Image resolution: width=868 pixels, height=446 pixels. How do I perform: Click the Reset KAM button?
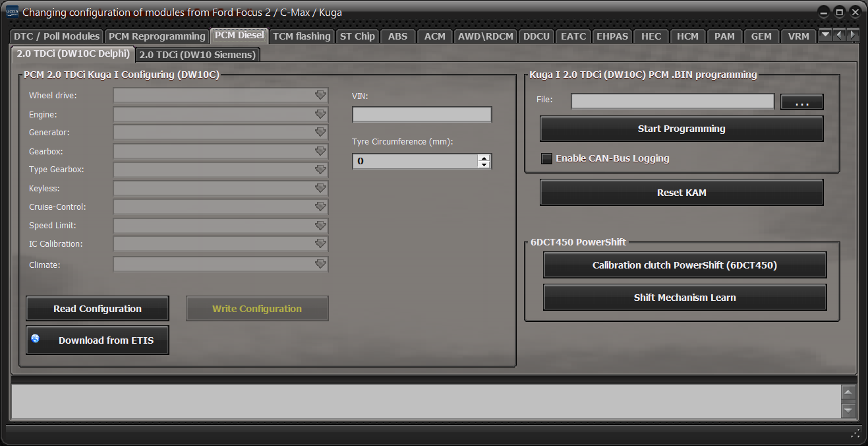point(681,193)
